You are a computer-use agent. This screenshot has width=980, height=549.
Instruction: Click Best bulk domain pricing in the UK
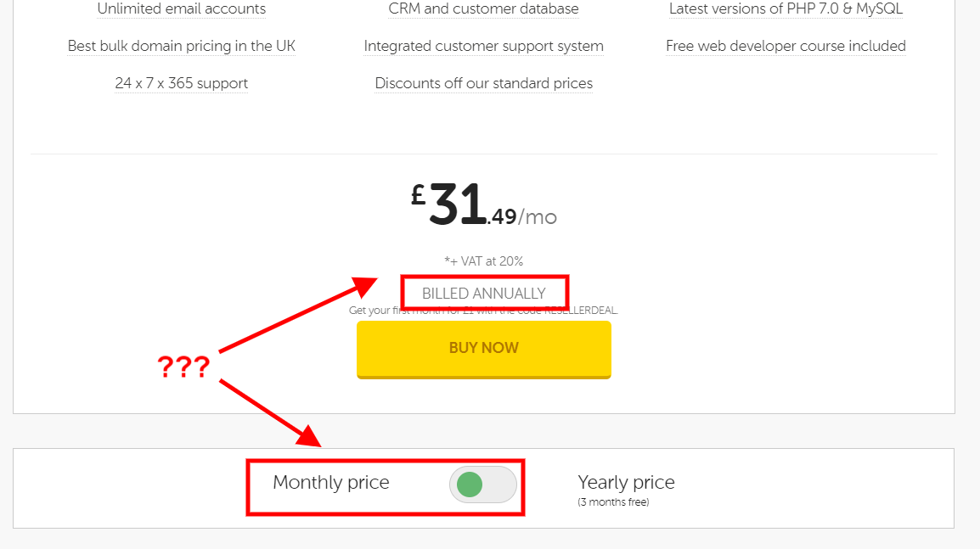point(181,46)
